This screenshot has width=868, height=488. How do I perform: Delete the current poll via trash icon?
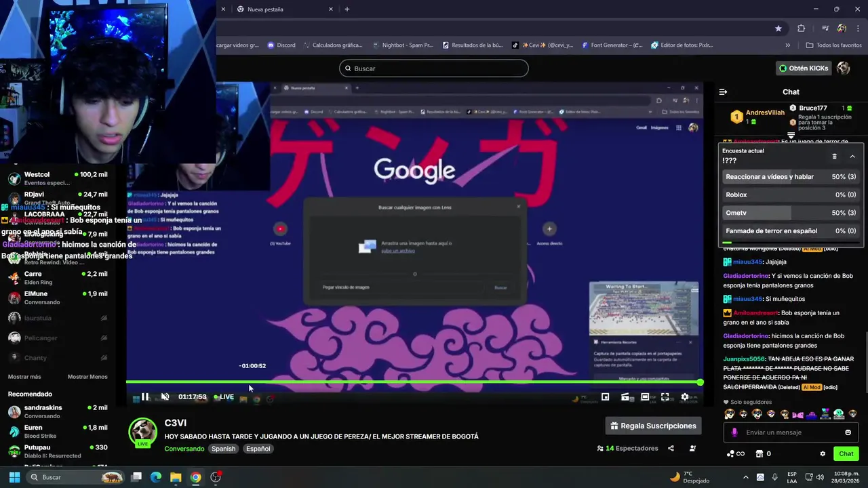point(834,156)
